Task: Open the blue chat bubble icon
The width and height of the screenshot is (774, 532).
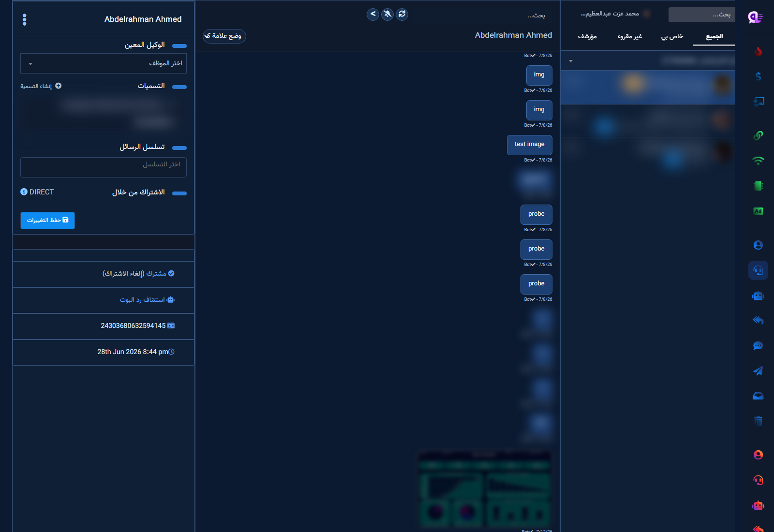Action: pyautogui.click(x=758, y=346)
